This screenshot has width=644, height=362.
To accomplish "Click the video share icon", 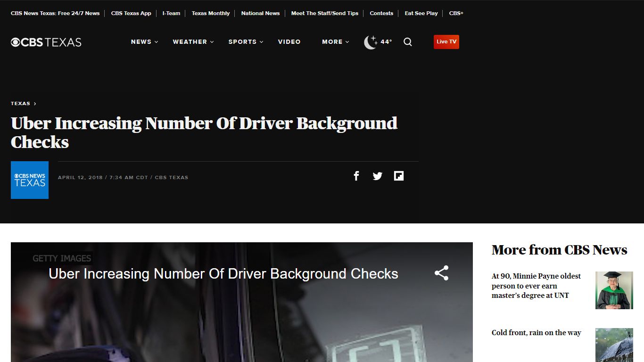I will (x=441, y=273).
